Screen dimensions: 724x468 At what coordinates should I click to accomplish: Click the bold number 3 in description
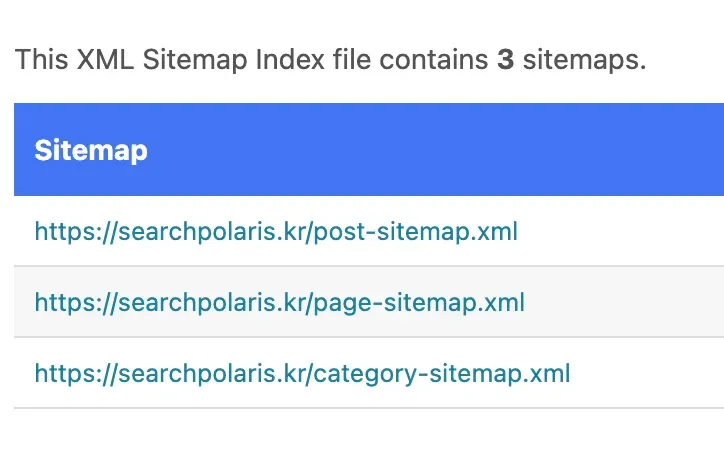(x=506, y=60)
